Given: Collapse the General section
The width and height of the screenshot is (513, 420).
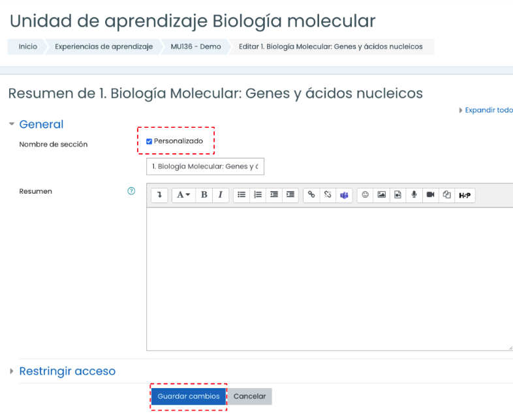Looking at the screenshot, I should pyautogui.click(x=41, y=124).
